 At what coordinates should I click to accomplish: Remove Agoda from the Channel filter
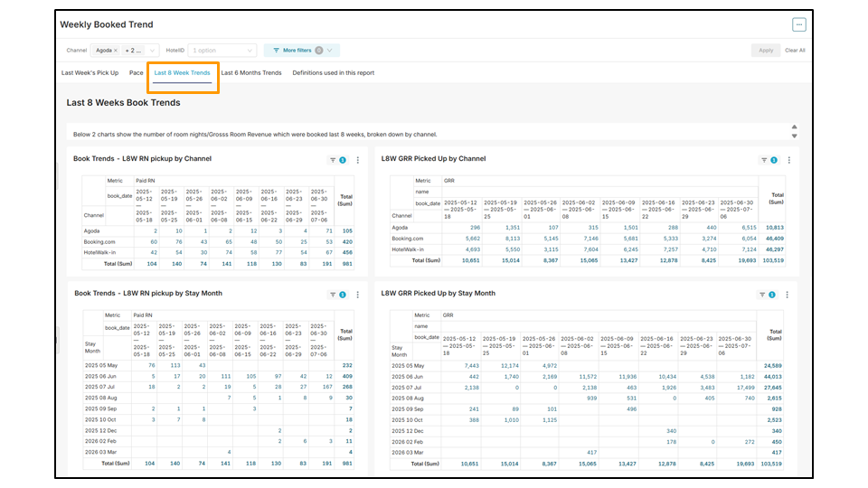115,51
